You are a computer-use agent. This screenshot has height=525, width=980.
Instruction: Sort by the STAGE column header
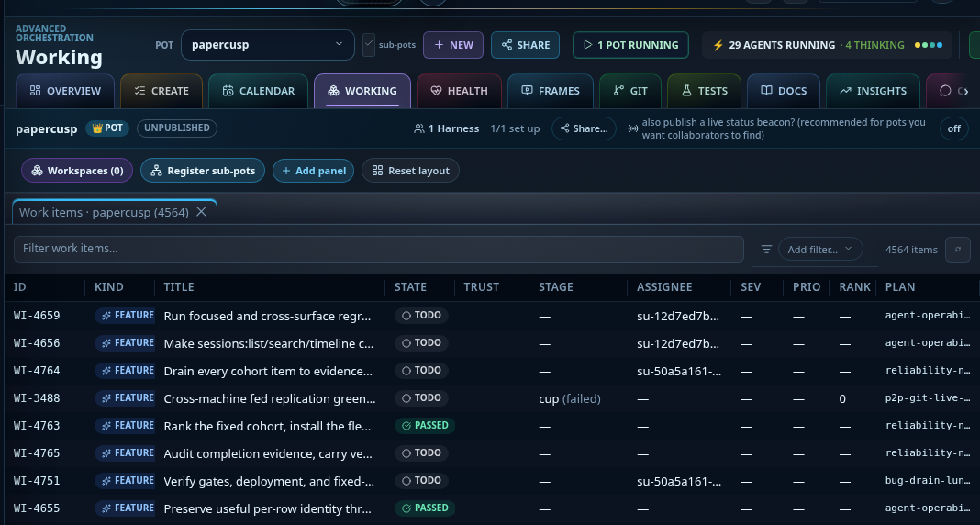click(x=556, y=287)
